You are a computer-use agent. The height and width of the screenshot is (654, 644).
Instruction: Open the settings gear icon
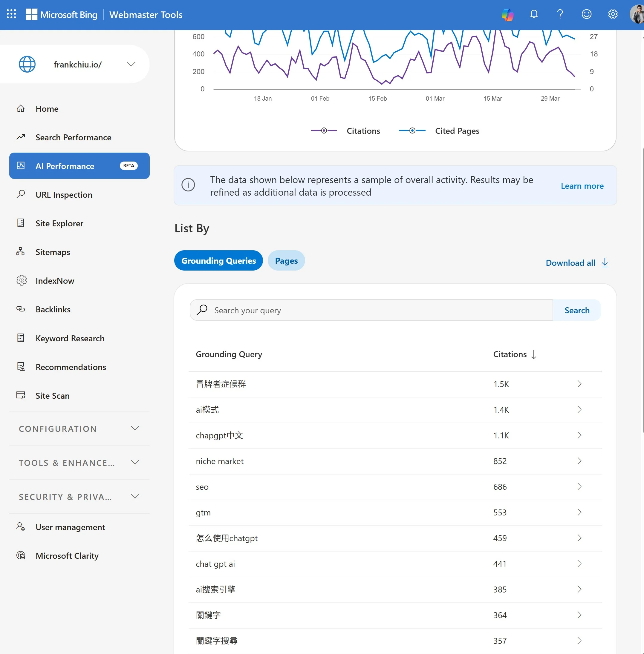click(x=613, y=14)
